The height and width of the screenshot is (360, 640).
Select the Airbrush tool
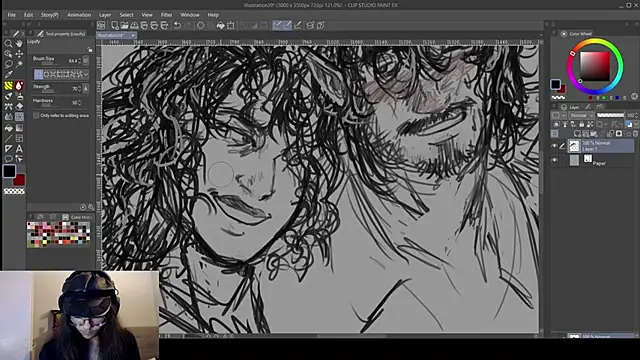pos(19,96)
